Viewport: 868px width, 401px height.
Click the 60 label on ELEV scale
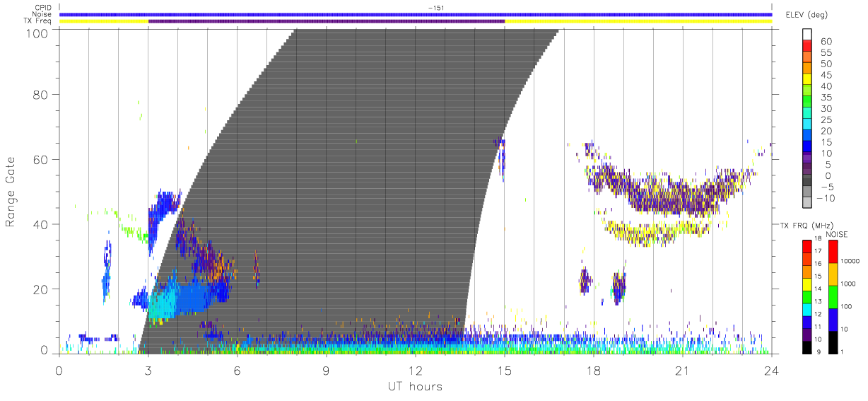826,40
